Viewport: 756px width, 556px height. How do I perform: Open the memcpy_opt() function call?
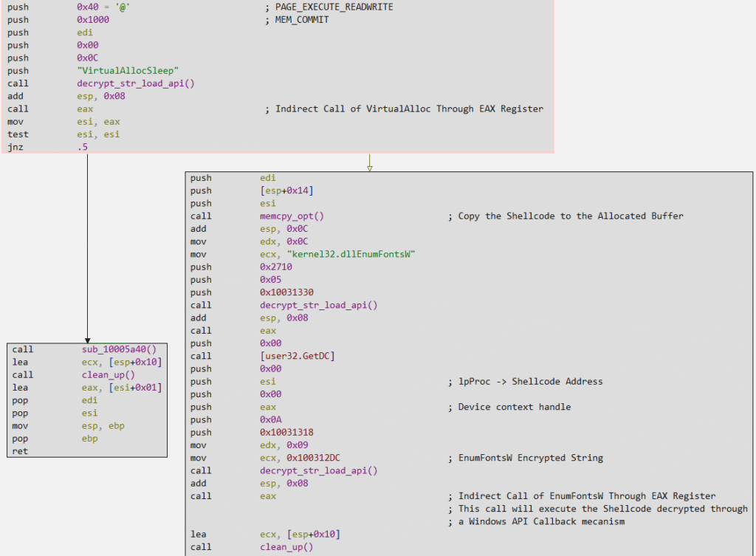click(x=292, y=216)
